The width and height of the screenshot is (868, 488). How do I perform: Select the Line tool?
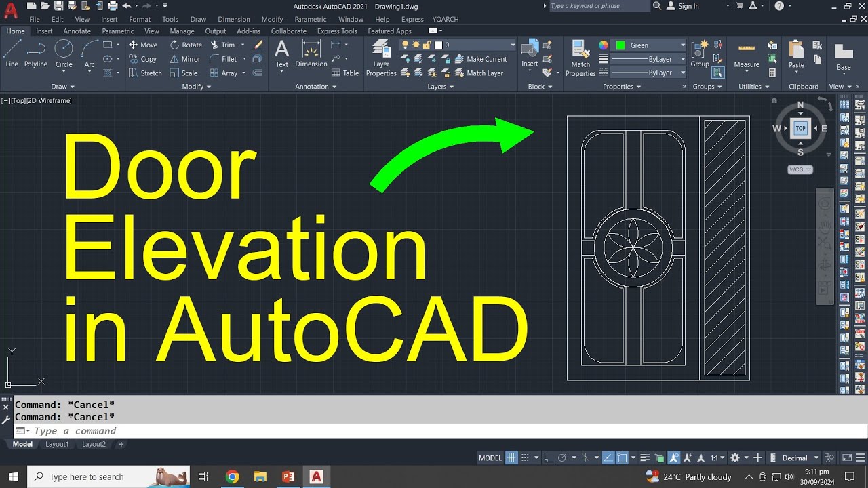[12, 54]
